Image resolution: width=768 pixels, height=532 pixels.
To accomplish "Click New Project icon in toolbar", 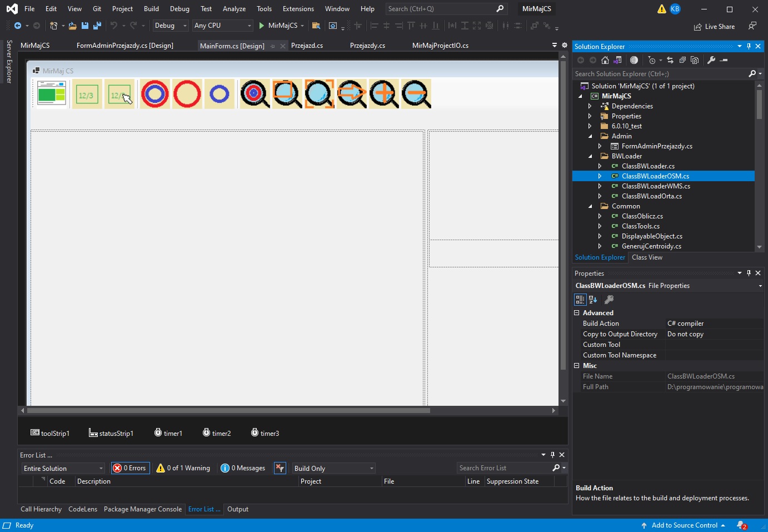I will [x=53, y=26].
